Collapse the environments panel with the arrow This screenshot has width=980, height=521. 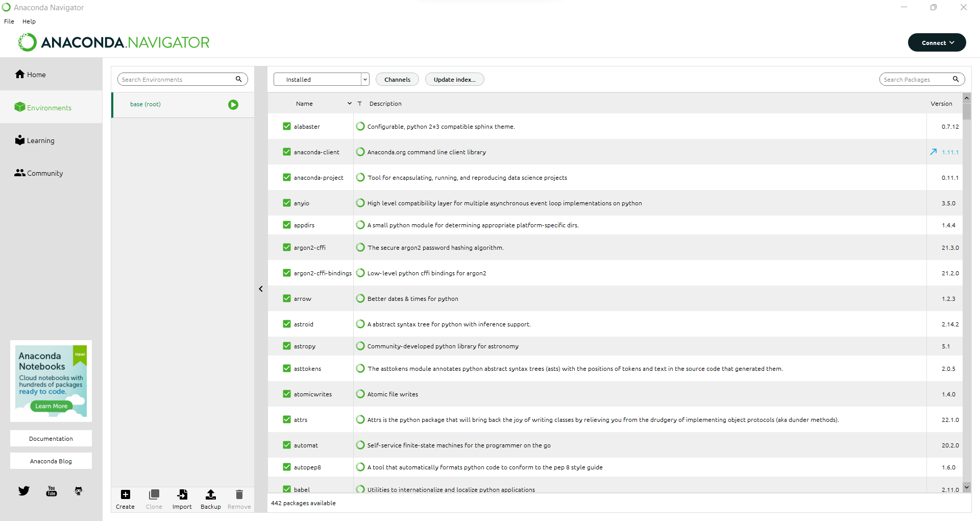(261, 289)
